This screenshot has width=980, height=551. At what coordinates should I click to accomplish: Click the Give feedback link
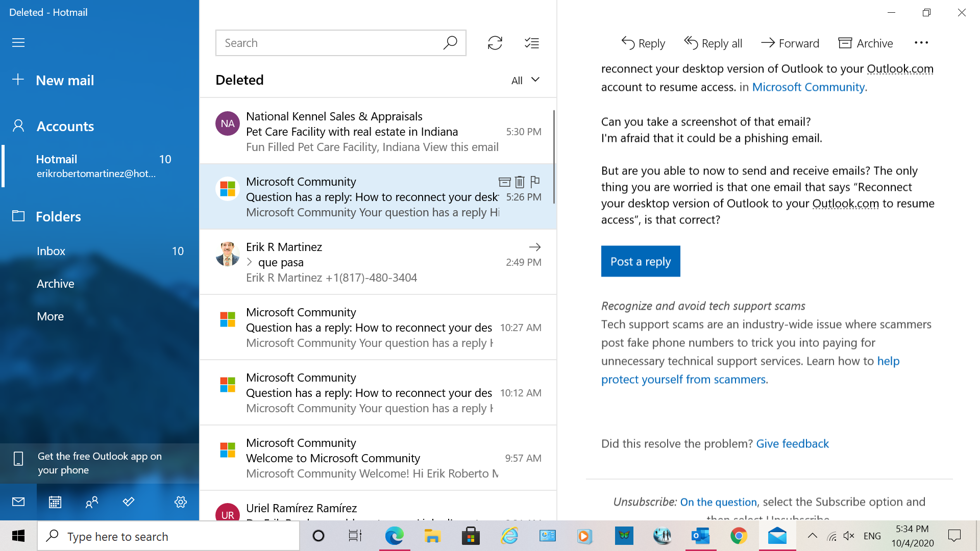[792, 444]
